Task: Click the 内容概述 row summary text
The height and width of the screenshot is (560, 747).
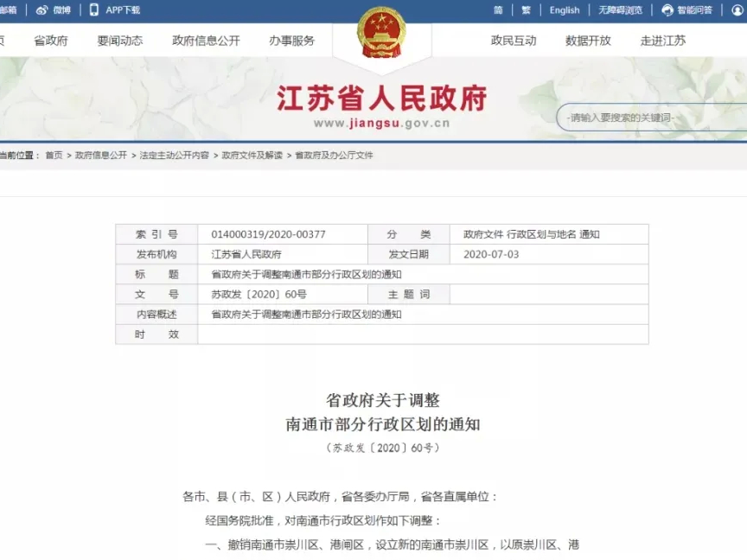Action: 306,315
